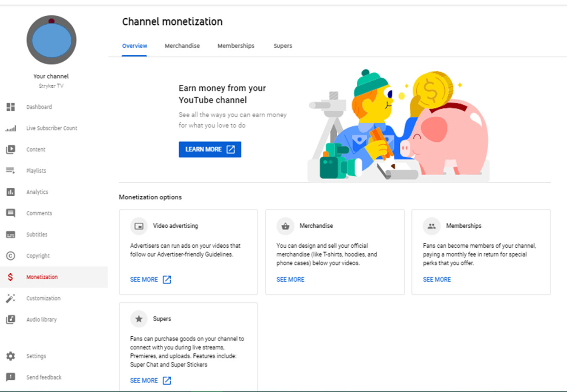Click SEE MORE under Supers card
The width and height of the screenshot is (567, 392).
(150, 381)
